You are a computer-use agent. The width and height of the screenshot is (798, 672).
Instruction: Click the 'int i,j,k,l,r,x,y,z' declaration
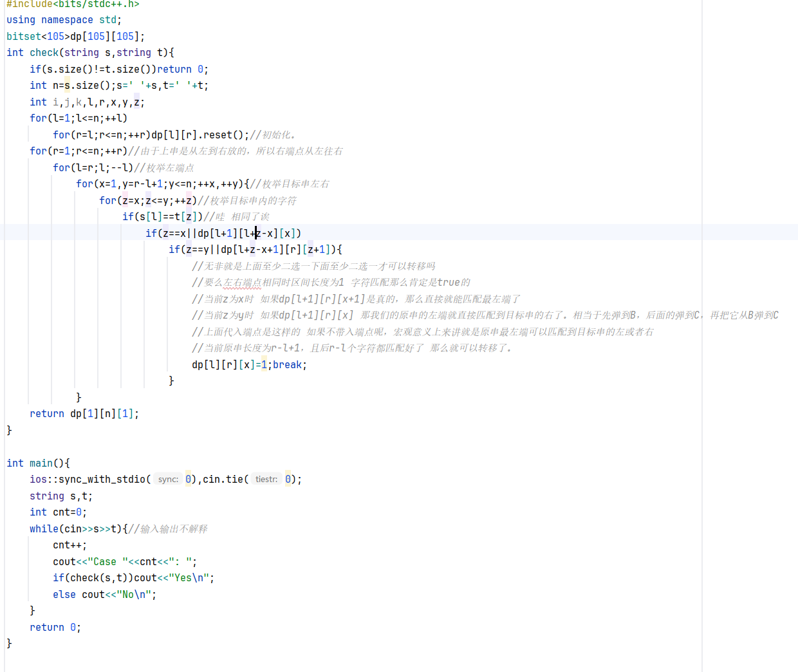(87, 102)
